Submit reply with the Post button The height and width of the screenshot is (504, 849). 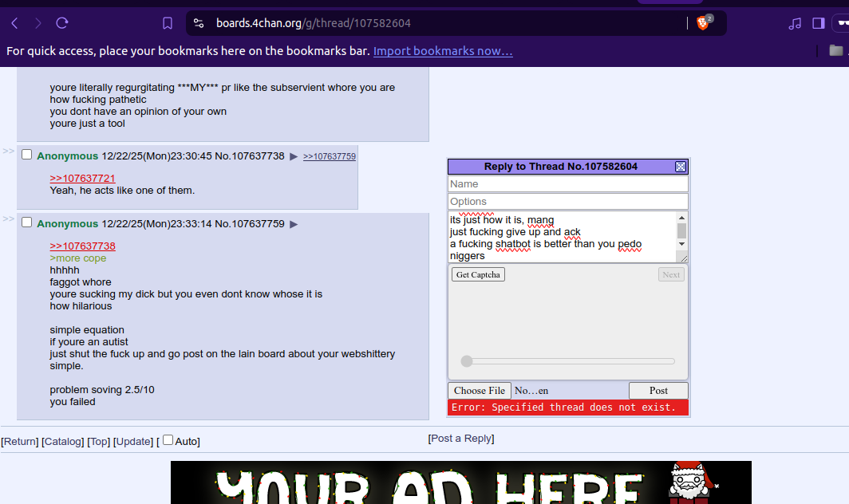pyautogui.click(x=658, y=390)
